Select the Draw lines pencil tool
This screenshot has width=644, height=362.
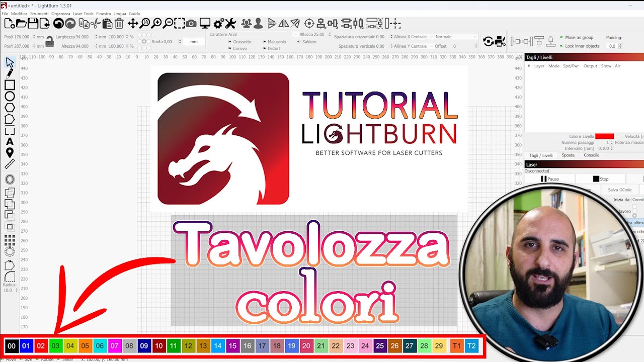pos(10,73)
